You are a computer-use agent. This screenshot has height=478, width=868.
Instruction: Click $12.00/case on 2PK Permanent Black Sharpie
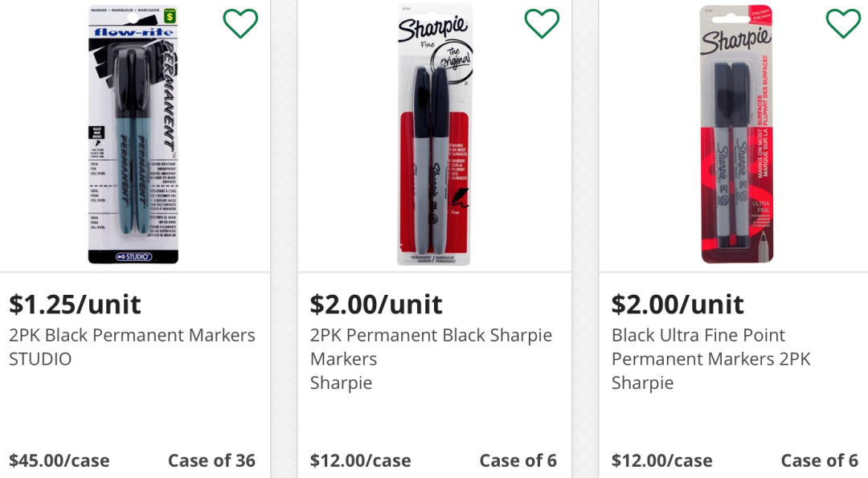pyautogui.click(x=360, y=460)
